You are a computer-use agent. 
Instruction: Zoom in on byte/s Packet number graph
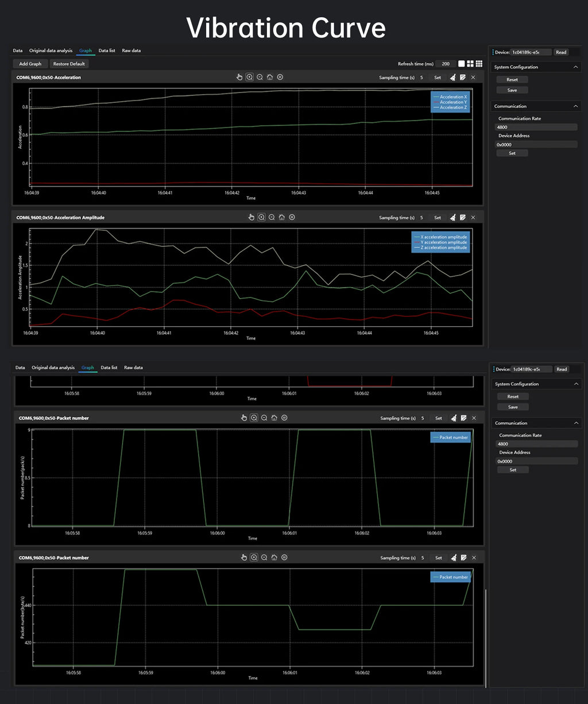click(254, 557)
